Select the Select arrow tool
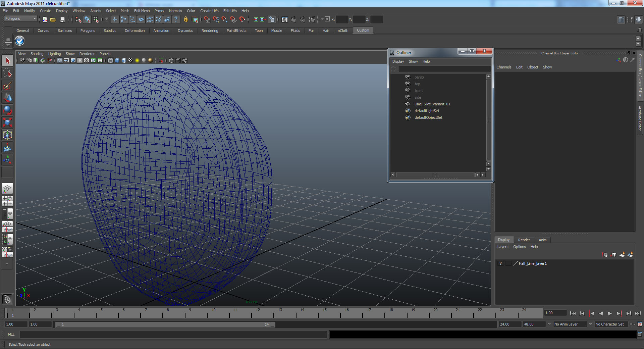This screenshot has height=349, width=644. 7,61
